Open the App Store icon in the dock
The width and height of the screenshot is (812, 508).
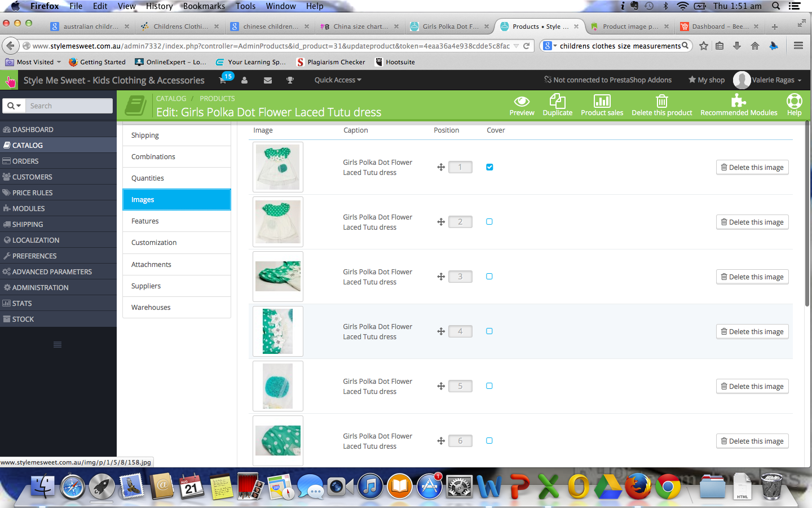tap(430, 487)
